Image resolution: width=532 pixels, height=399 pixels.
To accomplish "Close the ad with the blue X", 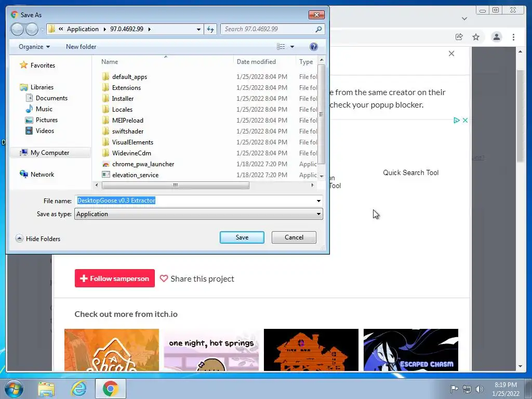I will point(465,120).
